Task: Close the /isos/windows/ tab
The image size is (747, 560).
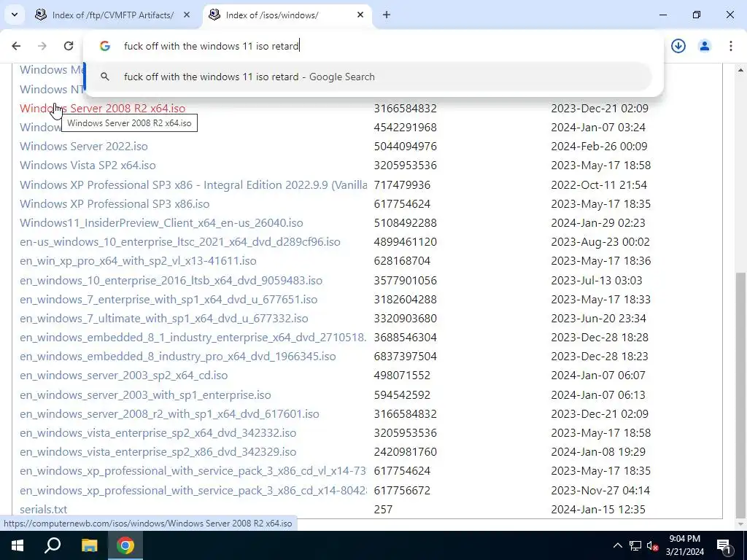Action: click(x=360, y=15)
